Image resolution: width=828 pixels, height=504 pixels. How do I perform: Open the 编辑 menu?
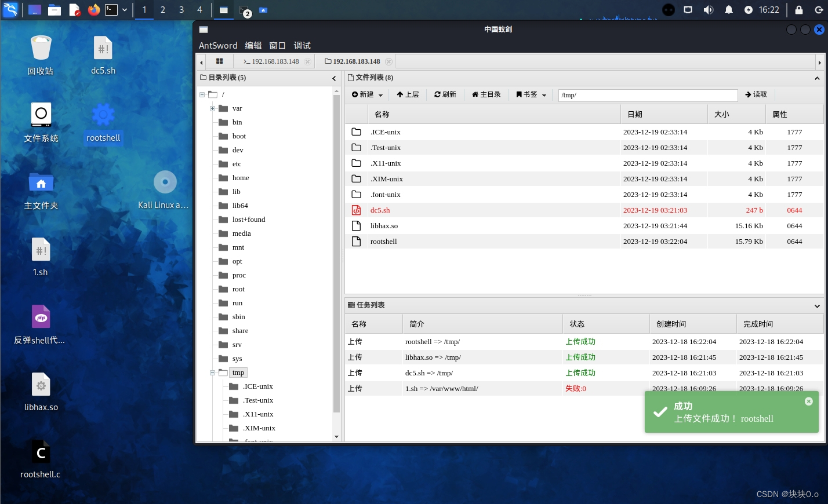point(253,45)
